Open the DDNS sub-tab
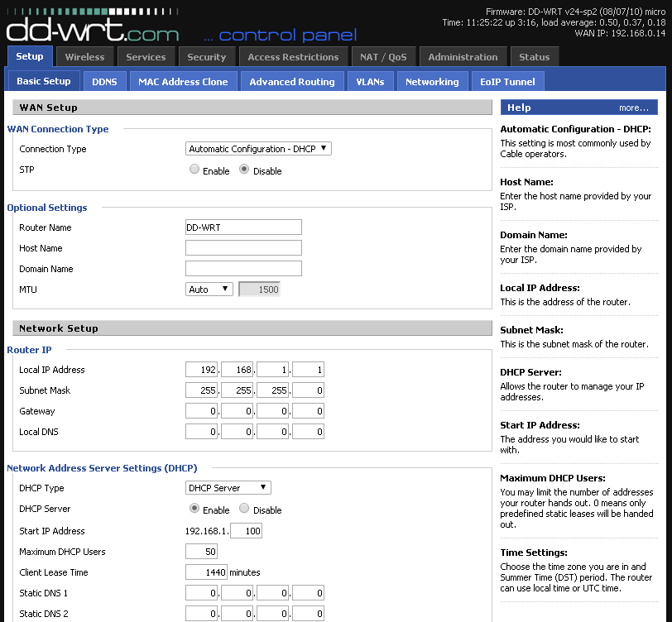This screenshot has height=622, width=672. 104,81
